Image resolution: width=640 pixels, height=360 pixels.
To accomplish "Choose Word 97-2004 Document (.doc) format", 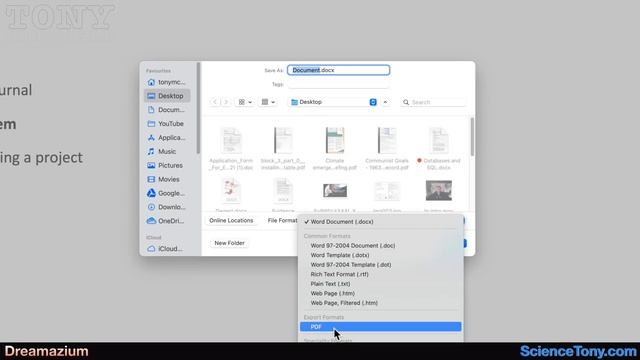I will point(380,246).
